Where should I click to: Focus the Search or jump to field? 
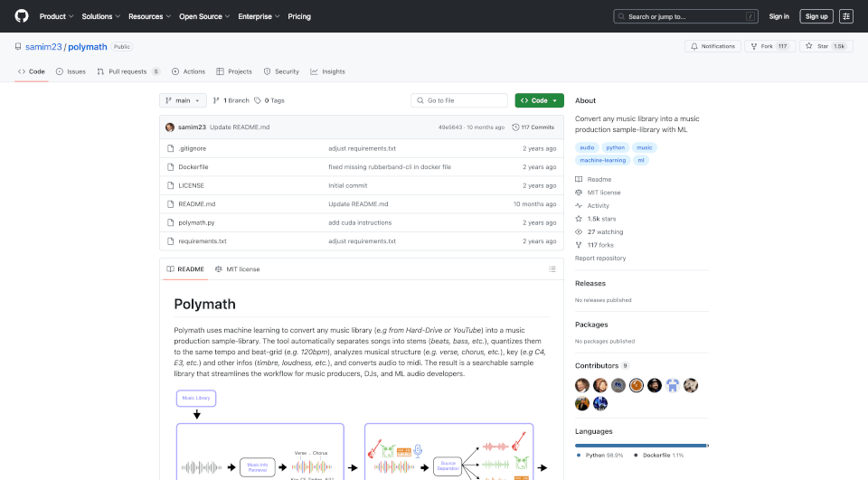click(x=685, y=16)
